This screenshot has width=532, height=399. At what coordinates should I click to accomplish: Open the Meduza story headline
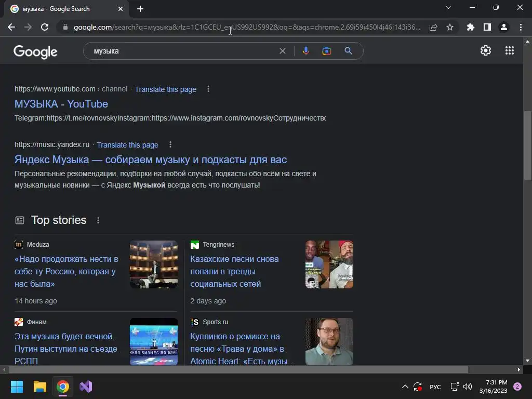pyautogui.click(x=66, y=271)
